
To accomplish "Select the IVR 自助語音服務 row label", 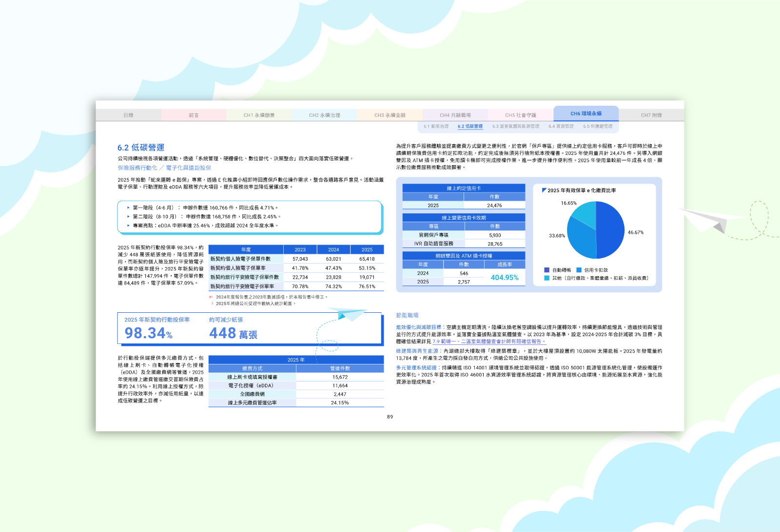I will click(433, 244).
